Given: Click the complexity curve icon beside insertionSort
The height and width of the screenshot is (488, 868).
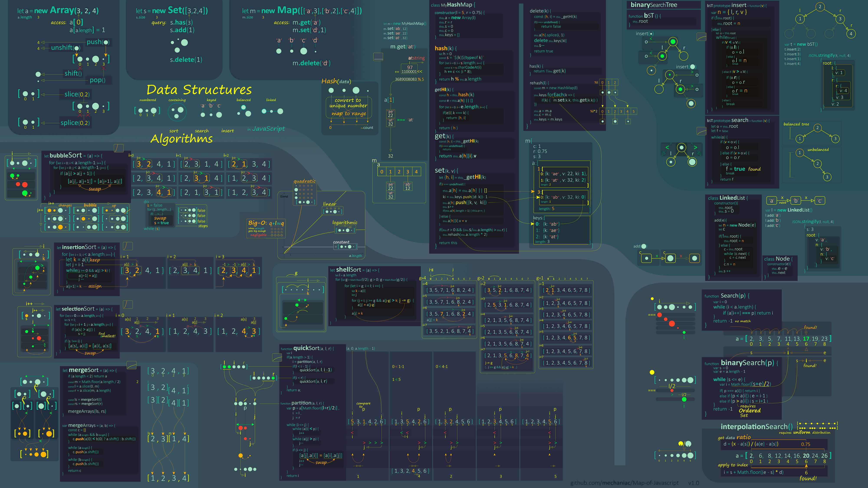Looking at the screenshot, I should 128,246.
